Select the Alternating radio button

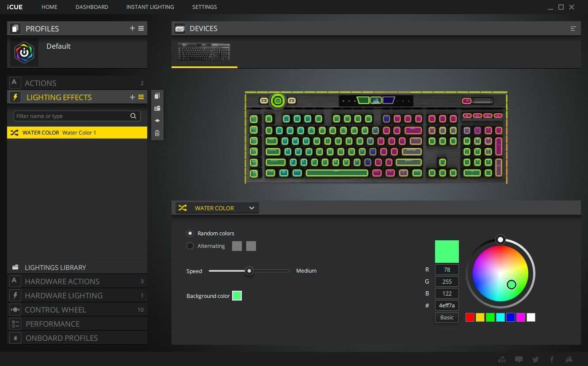point(190,246)
